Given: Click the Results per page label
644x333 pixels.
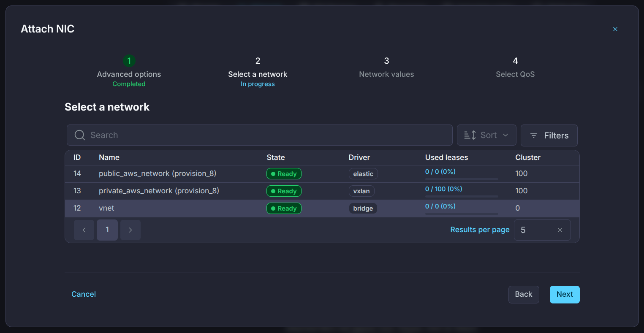Looking at the screenshot, I should point(480,230).
